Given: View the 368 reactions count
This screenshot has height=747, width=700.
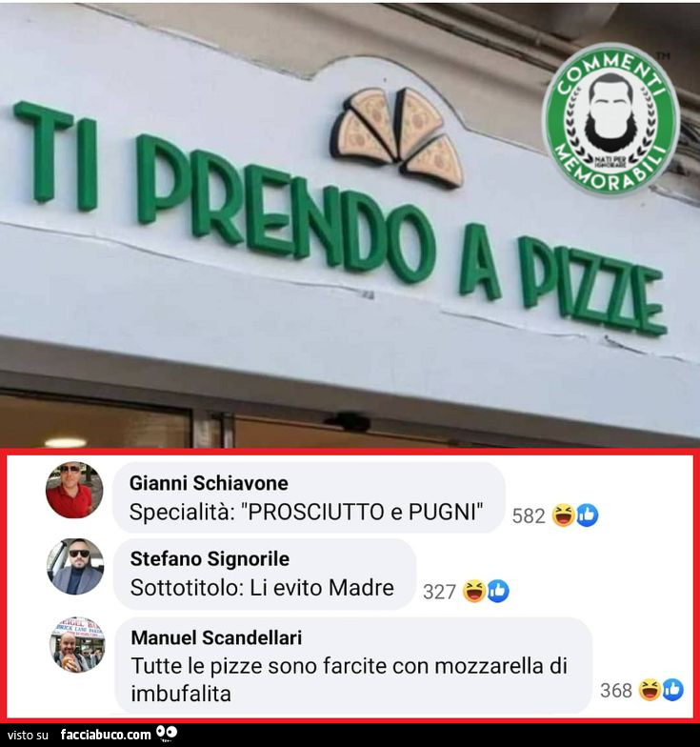Looking at the screenshot, I should [x=615, y=690].
